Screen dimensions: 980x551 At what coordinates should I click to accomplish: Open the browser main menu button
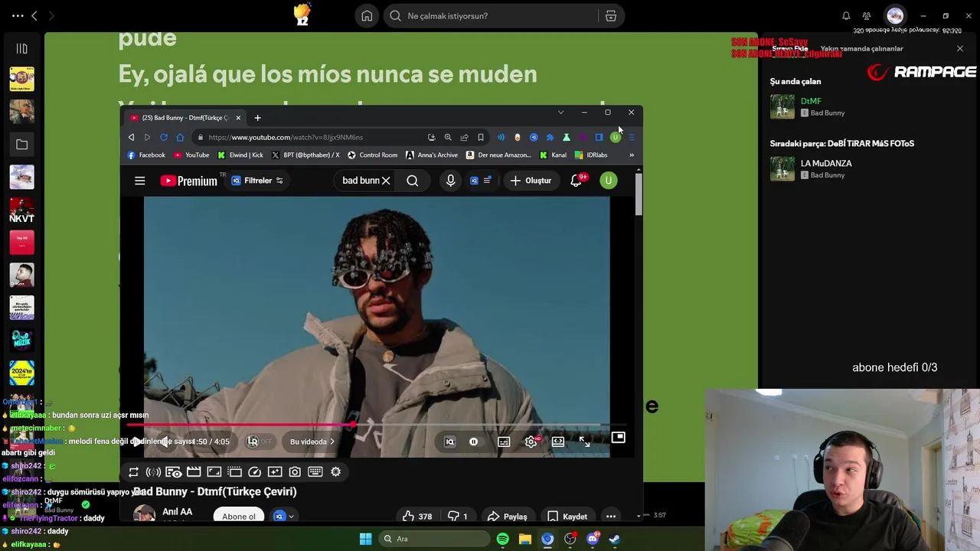[631, 138]
